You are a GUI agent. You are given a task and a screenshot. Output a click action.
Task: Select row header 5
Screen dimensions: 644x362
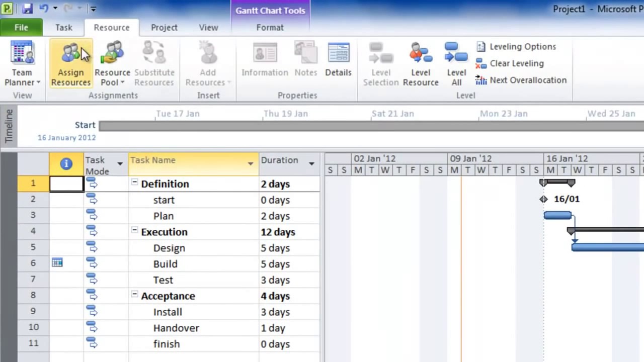pos(33,248)
